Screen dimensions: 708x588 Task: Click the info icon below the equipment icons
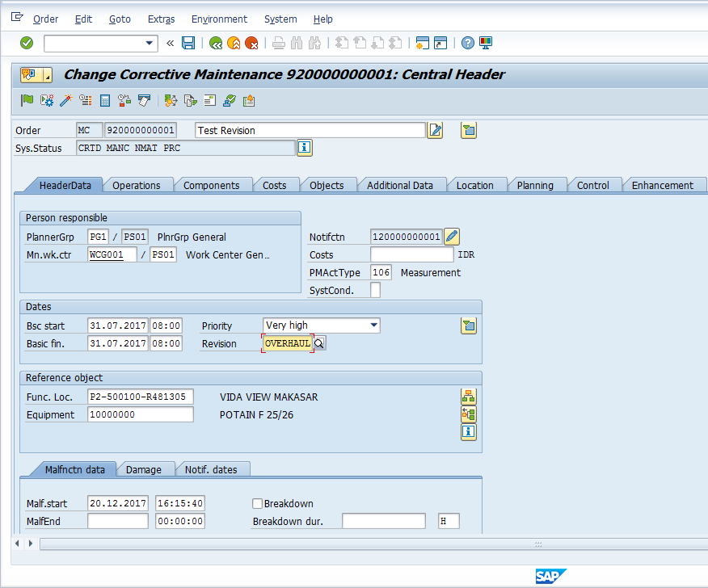(x=468, y=432)
